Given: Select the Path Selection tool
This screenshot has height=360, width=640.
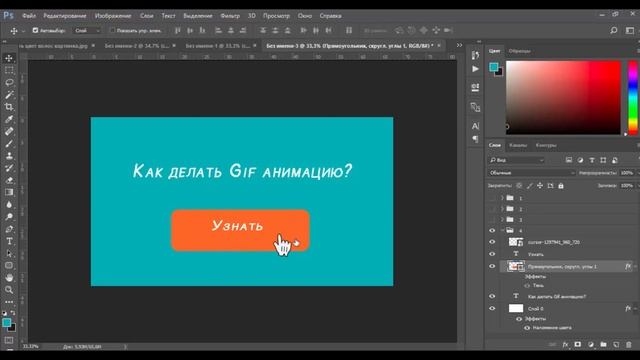Looking at the screenshot, I should (x=9, y=253).
